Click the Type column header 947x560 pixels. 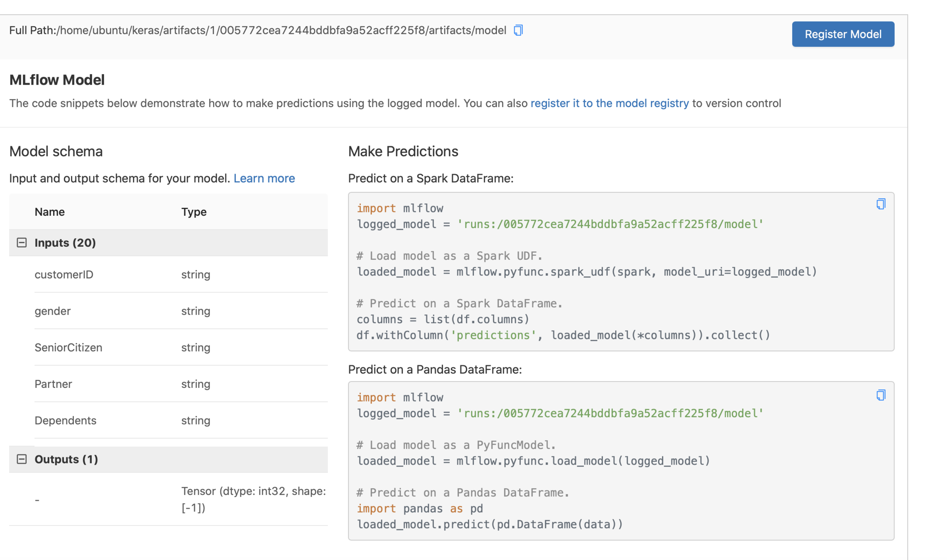coord(194,212)
